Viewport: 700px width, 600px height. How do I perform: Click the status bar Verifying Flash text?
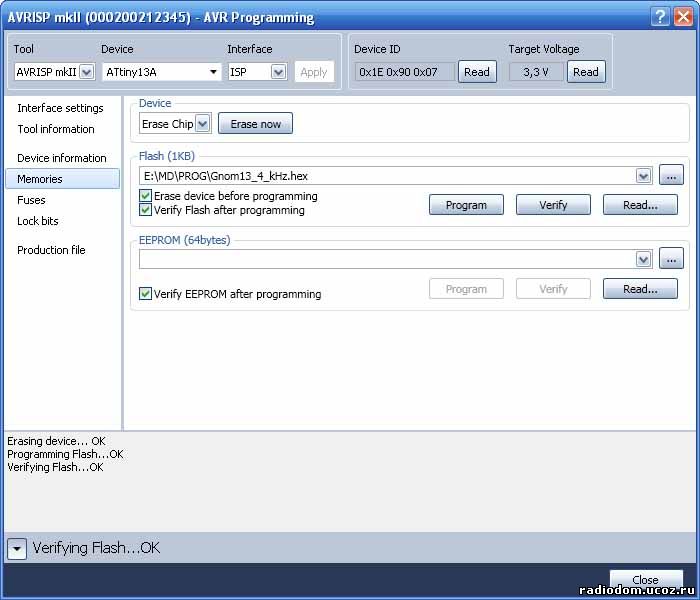96,548
